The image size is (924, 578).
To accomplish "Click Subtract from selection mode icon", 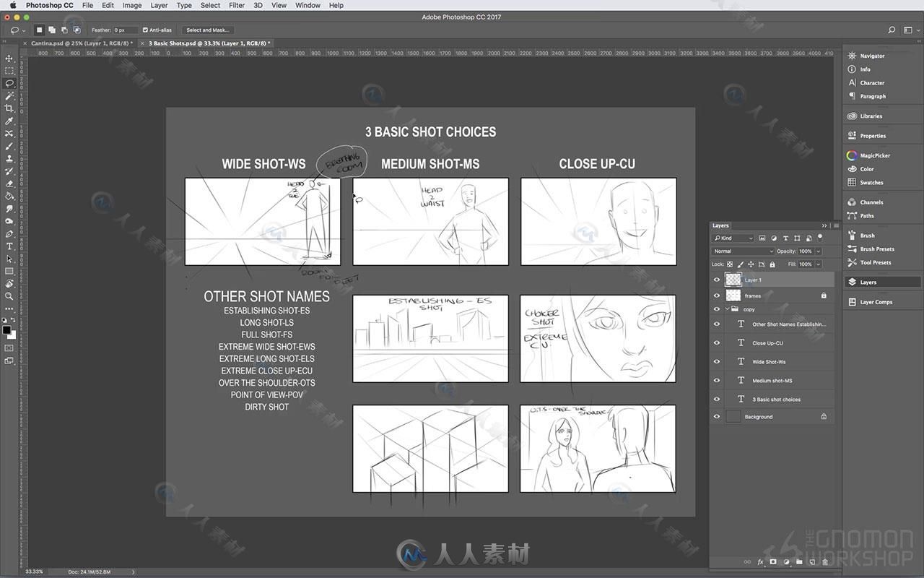I will (x=64, y=30).
